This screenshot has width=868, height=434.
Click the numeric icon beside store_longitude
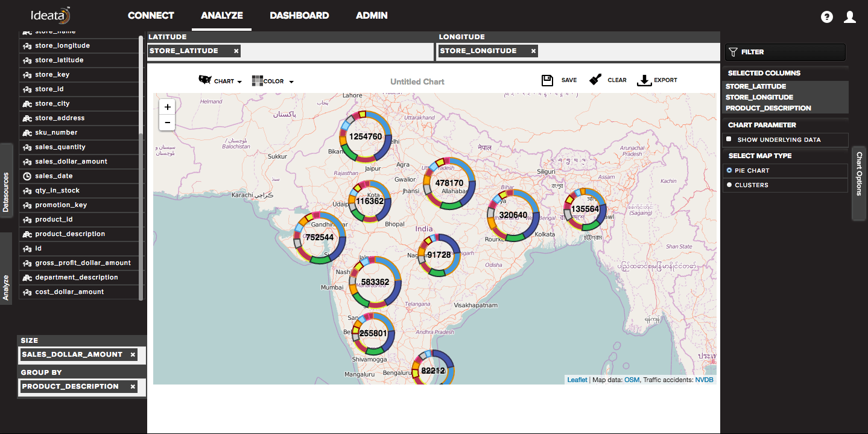(x=27, y=46)
